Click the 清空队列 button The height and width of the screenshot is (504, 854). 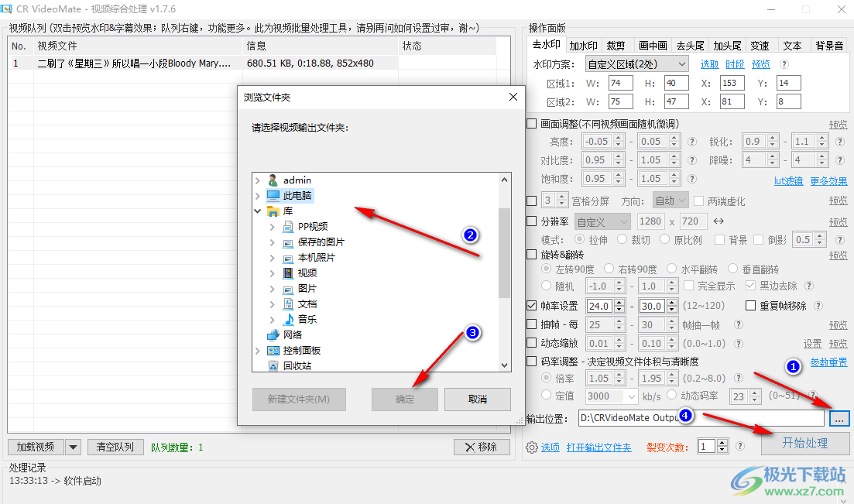[115, 447]
